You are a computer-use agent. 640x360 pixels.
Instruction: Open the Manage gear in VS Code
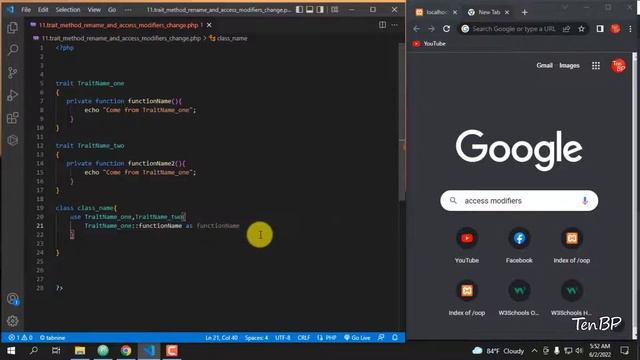tap(13, 321)
